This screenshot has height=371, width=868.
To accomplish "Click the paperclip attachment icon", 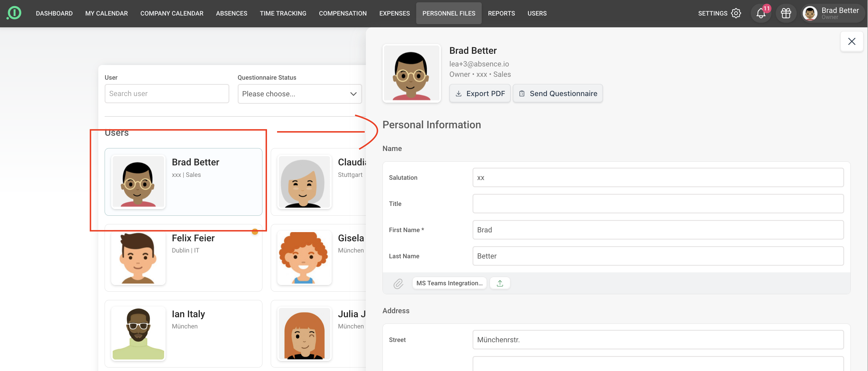I will click(x=398, y=283).
